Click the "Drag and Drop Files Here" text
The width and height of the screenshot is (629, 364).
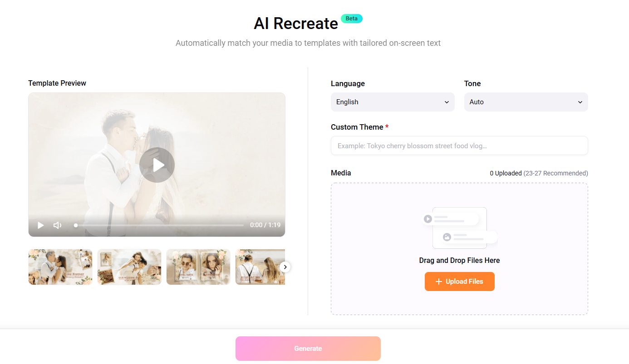click(459, 261)
